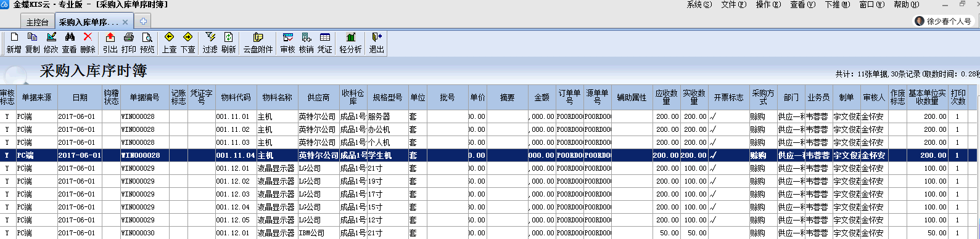Select the 个人机 specification cell
The width and height of the screenshot is (980, 239).
coord(387,142)
